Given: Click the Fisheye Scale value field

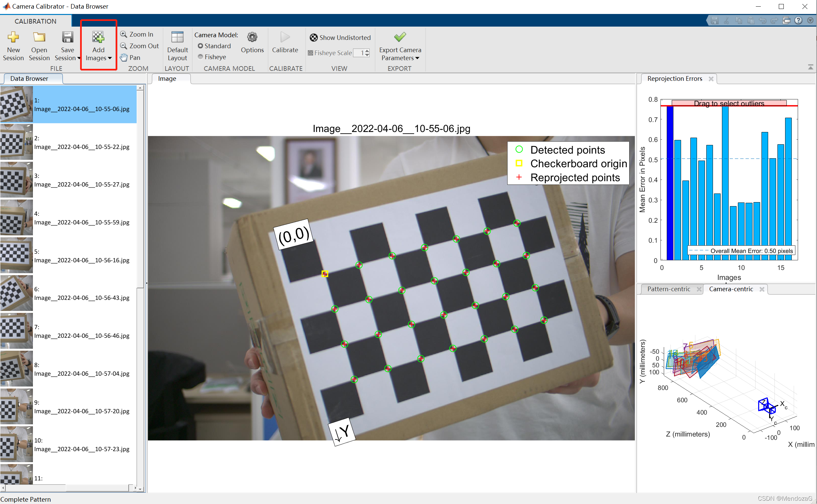Looking at the screenshot, I should point(359,53).
